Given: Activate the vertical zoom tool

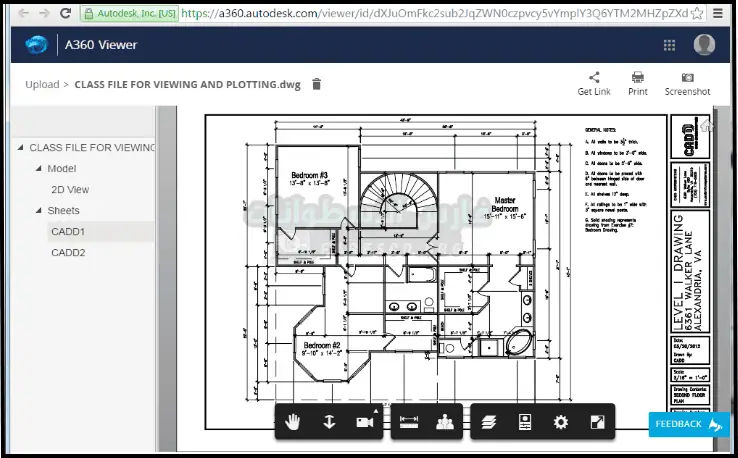Looking at the screenshot, I should point(328,422).
